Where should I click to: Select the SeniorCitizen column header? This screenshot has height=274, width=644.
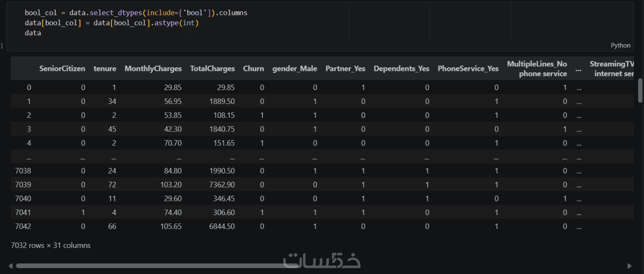[x=62, y=68]
